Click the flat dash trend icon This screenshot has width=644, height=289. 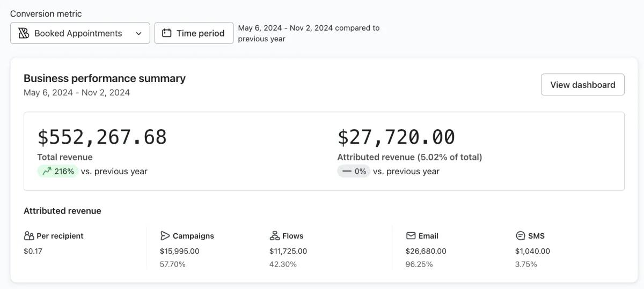347,172
